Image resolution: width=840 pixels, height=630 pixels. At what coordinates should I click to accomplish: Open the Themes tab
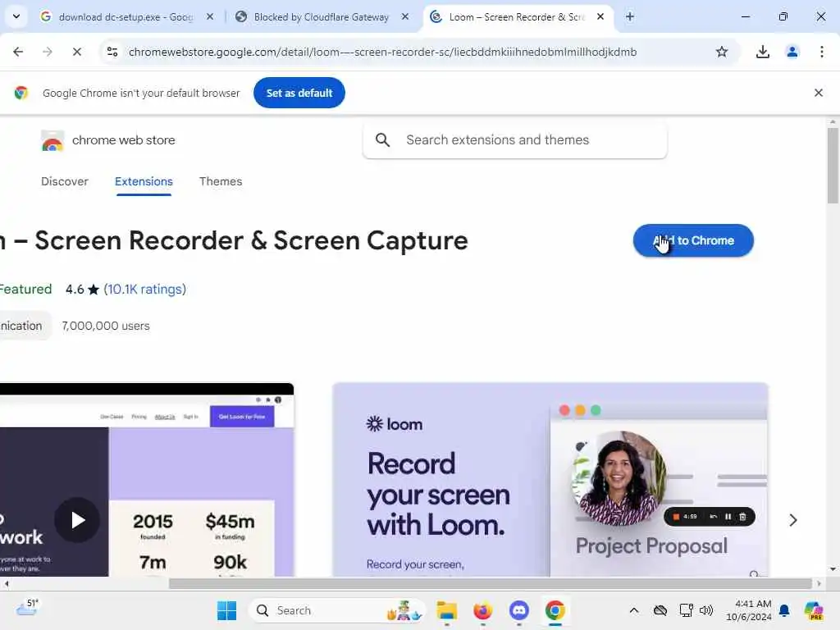coord(221,181)
